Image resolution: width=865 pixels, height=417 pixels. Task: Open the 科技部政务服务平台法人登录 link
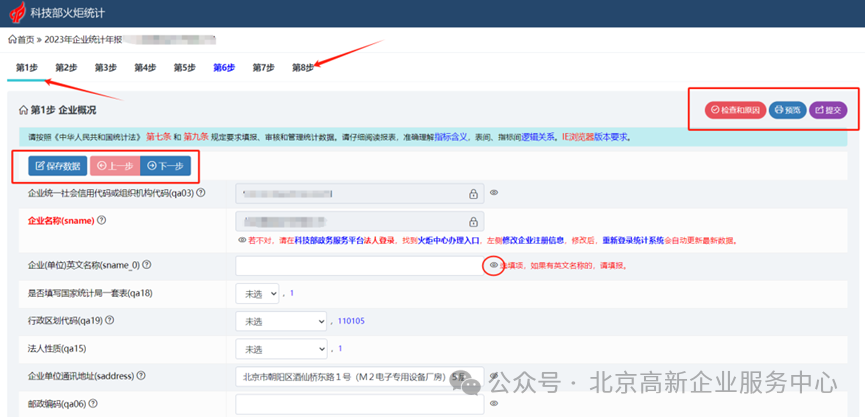coord(345,240)
